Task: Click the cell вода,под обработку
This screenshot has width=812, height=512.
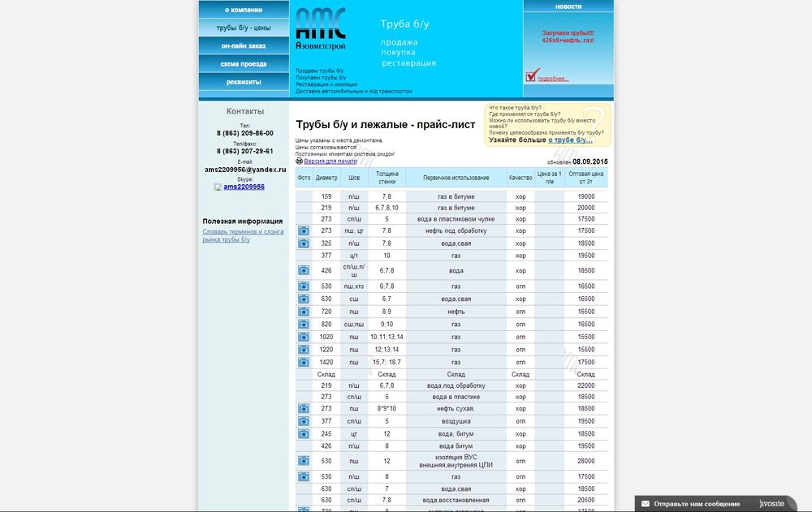Action: [456, 385]
